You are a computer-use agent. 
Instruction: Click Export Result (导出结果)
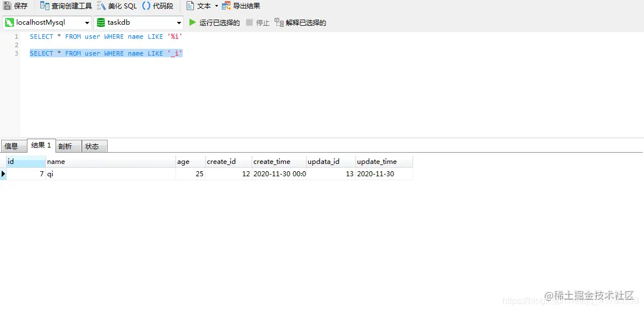pos(241,6)
